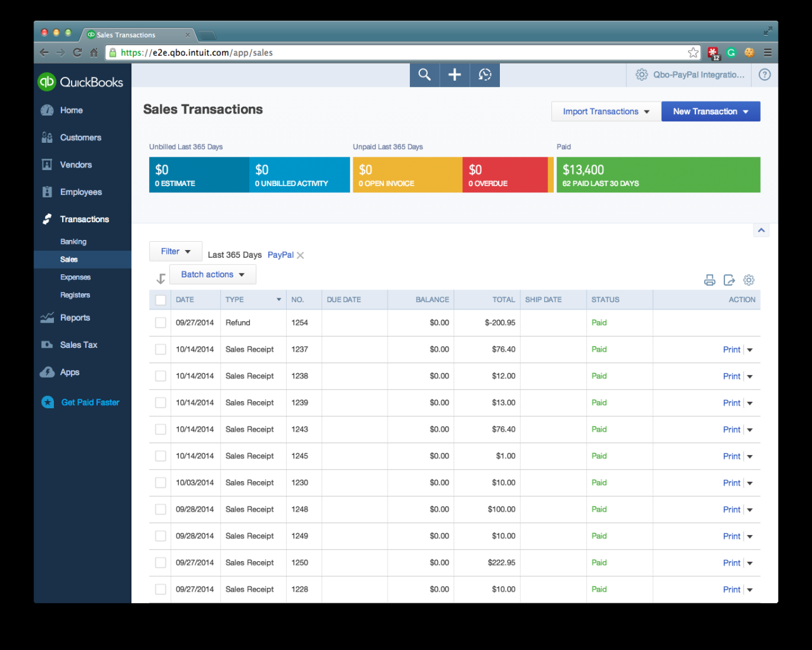Click the blue $0 Estimate bar
The width and height of the screenshot is (812, 650).
(199, 175)
